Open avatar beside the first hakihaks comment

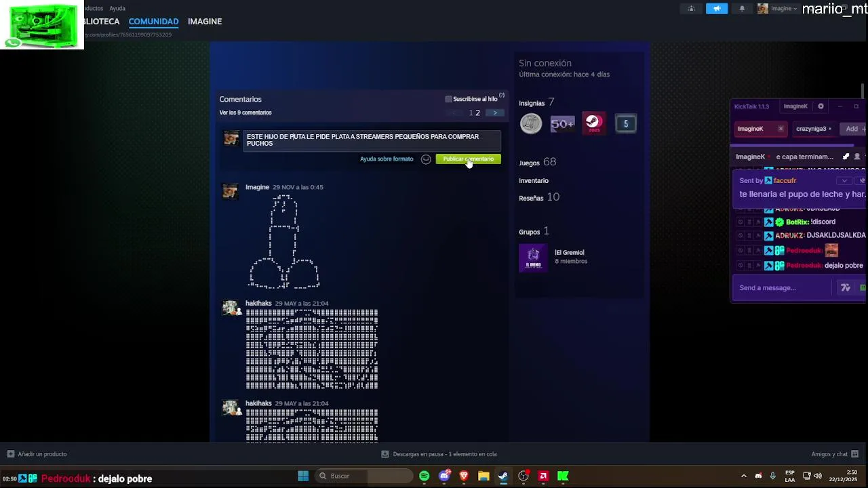[x=231, y=308]
